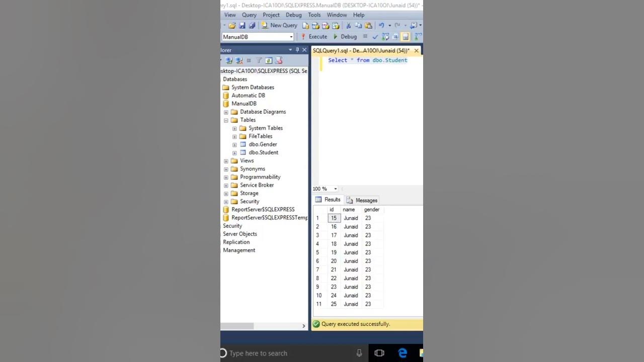Select ReportServer$SQLEXPRESS database
The width and height of the screenshot is (644, 362).
tap(263, 210)
